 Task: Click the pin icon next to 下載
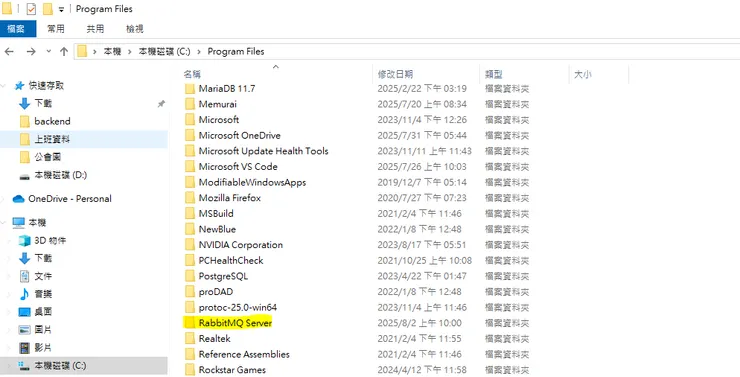(161, 103)
